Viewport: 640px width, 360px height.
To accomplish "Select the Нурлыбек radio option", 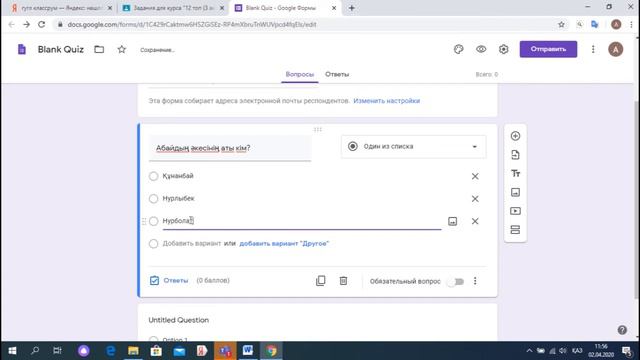I will coord(153,199).
